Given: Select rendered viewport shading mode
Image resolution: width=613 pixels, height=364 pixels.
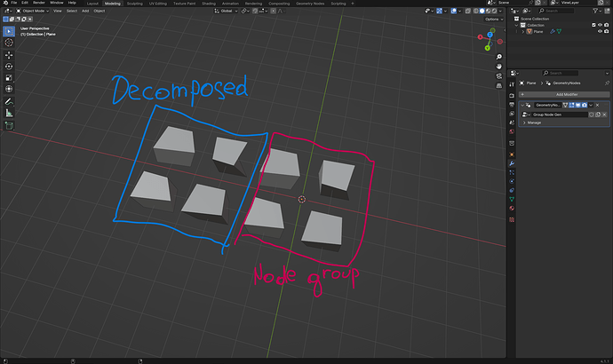Looking at the screenshot, I should pos(495,11).
